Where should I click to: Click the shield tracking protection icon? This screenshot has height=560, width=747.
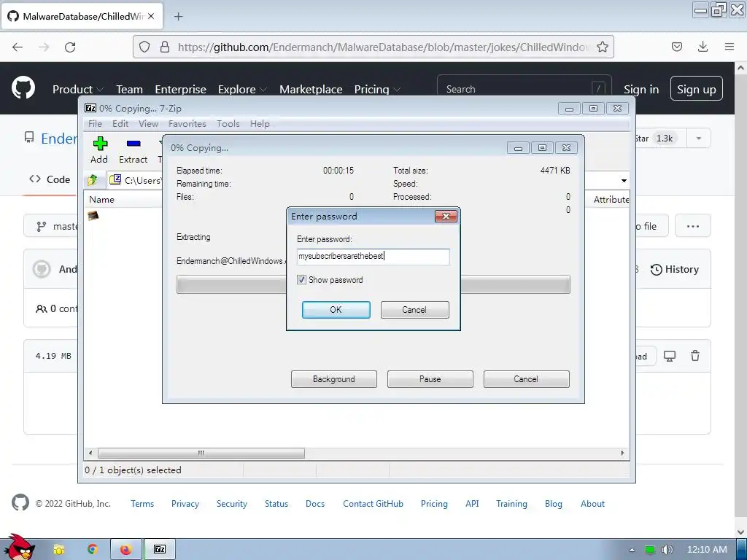click(x=144, y=47)
